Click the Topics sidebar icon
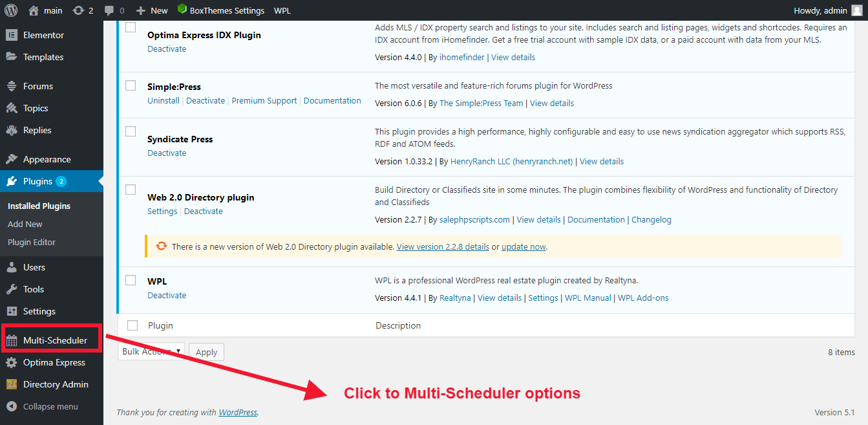The height and width of the screenshot is (425, 868). coord(12,108)
